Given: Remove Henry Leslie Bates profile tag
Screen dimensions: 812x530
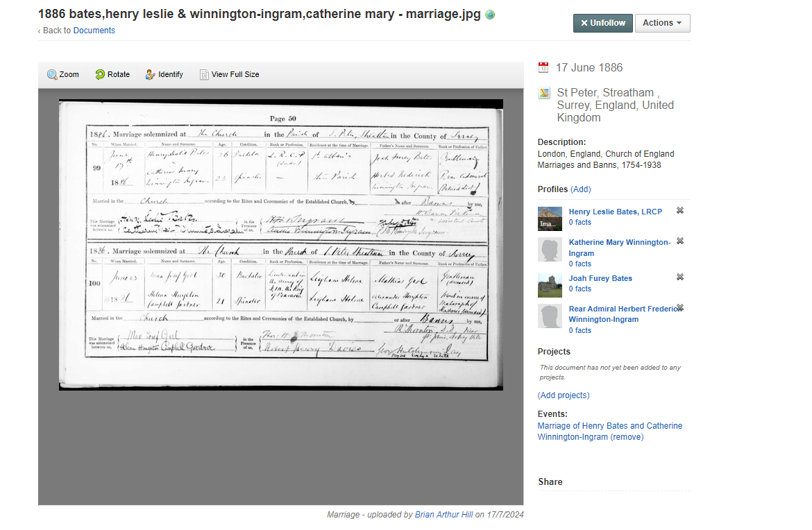Looking at the screenshot, I should point(680,210).
